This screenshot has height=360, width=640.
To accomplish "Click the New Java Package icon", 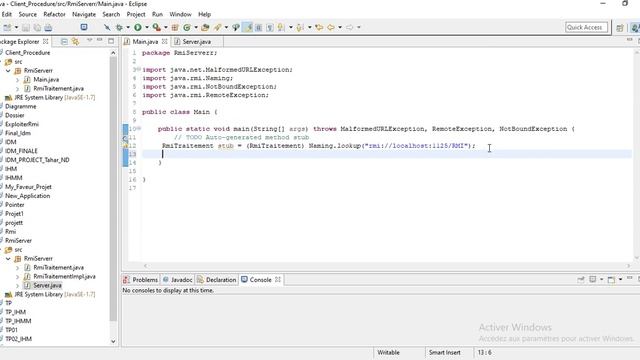I will pyautogui.click(x=175, y=27).
